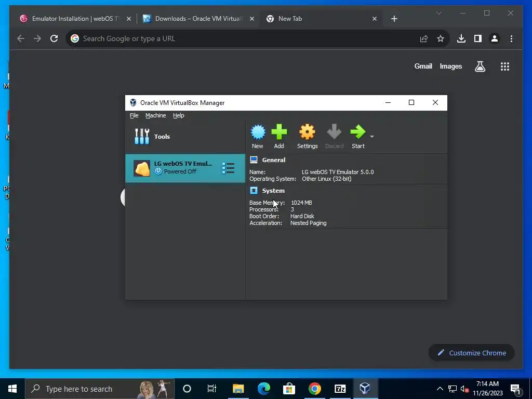The height and width of the screenshot is (399, 532).
Task: Open VirtualBox machine Settings gear
Action: coord(307,132)
